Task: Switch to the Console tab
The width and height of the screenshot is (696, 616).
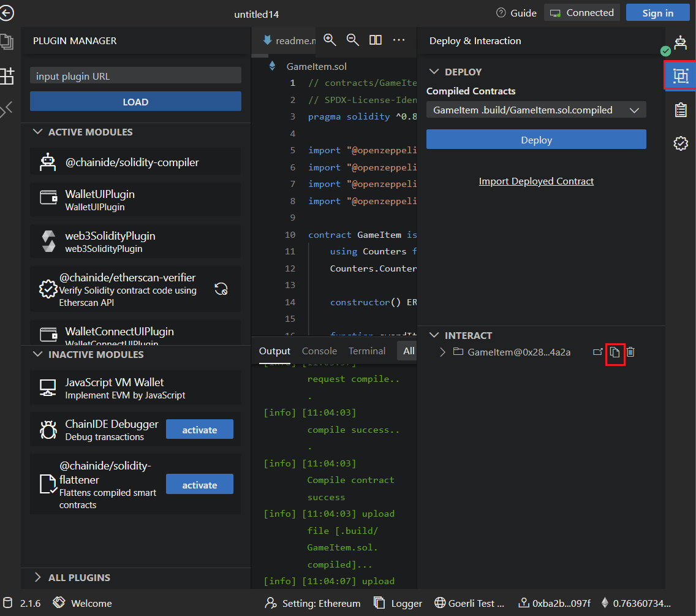Action: 319,351
